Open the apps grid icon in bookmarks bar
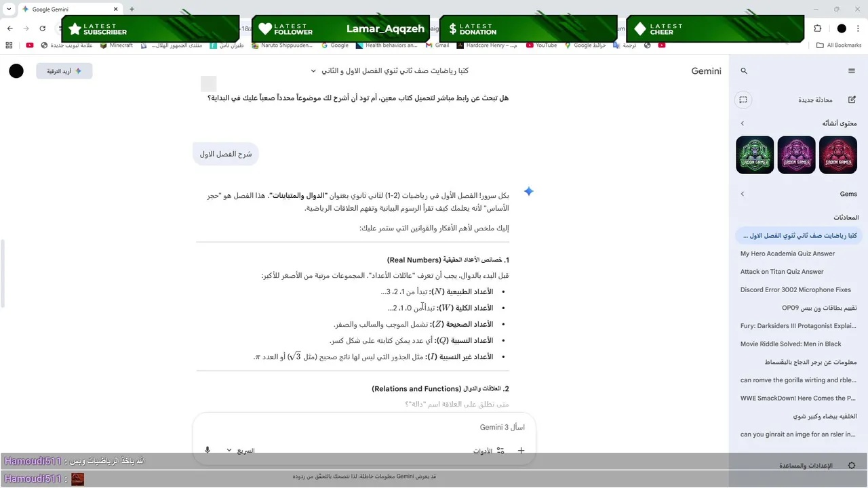 point(9,45)
